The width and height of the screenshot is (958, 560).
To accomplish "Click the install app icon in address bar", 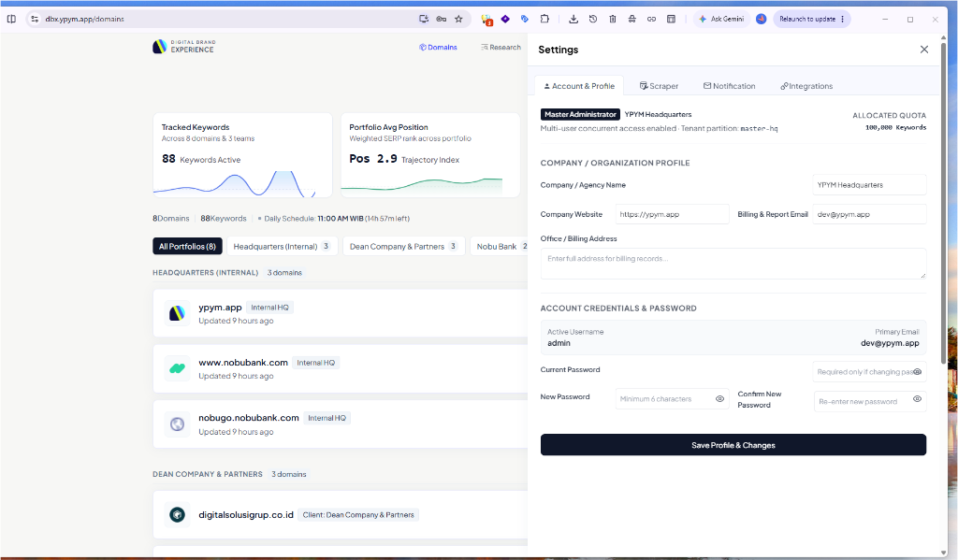I will pos(424,19).
